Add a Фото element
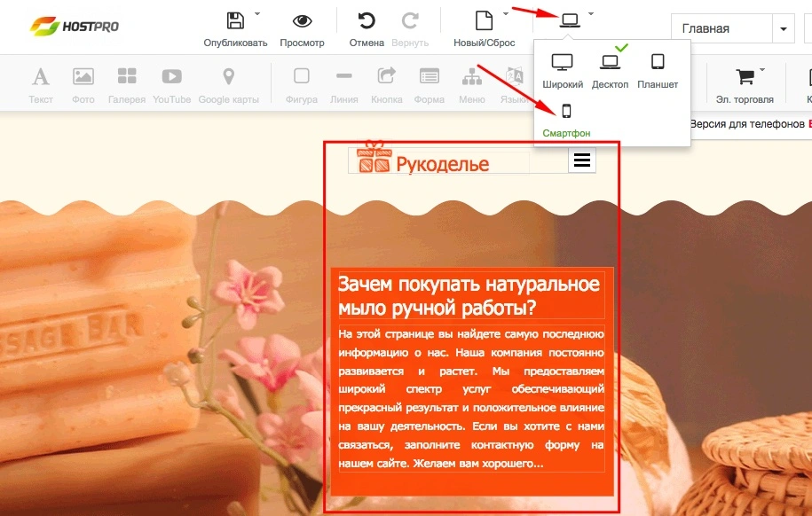 [x=83, y=85]
